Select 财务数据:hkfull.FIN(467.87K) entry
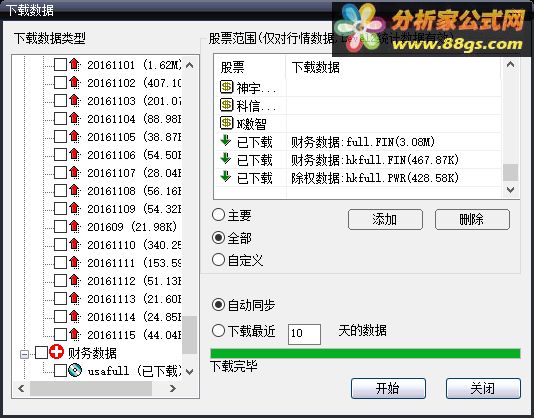534x418 pixels. (x=375, y=160)
